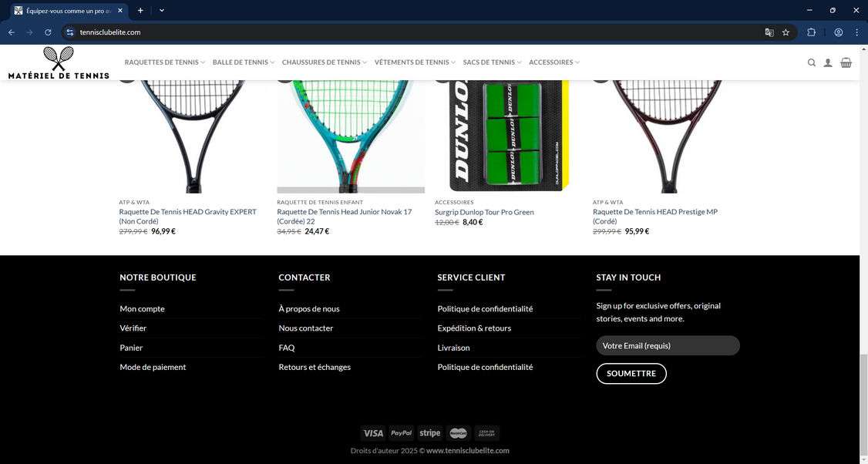Click the 96,99 € price
The height and width of the screenshot is (464, 868).
coord(163,231)
